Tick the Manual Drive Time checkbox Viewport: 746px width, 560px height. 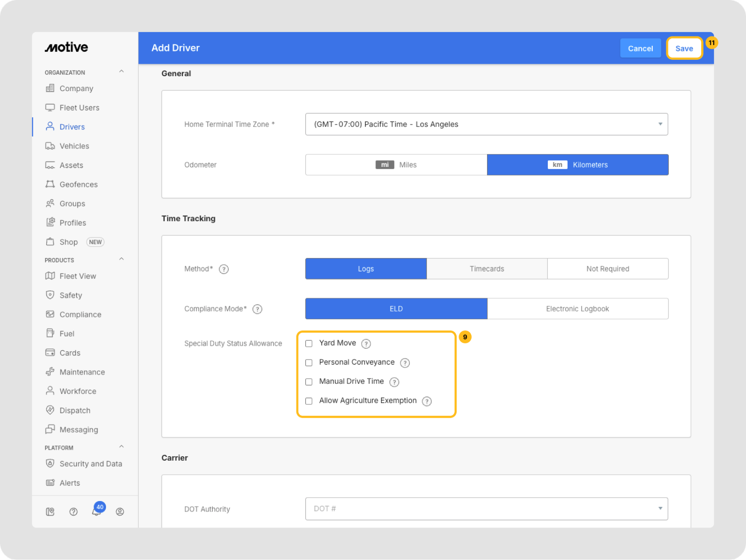point(309,382)
